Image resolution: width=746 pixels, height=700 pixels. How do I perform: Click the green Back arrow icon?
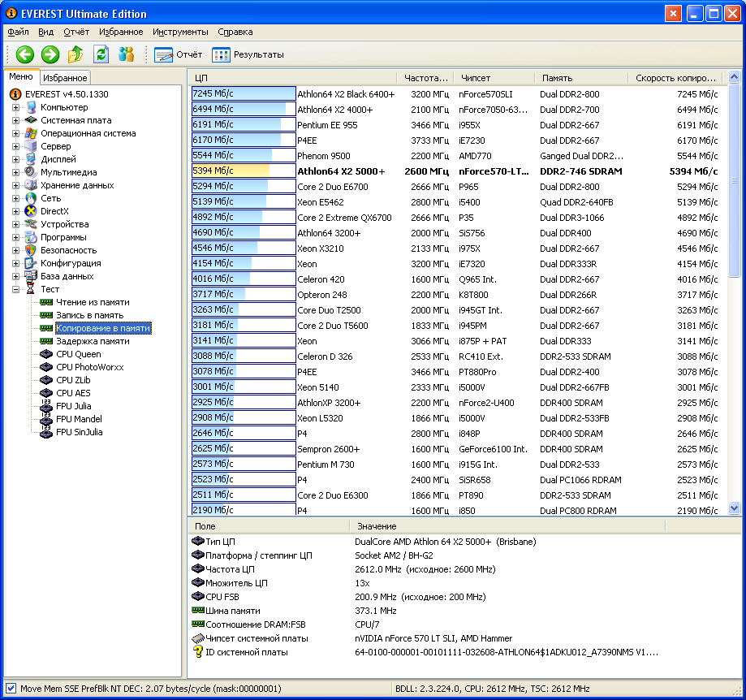tap(24, 54)
